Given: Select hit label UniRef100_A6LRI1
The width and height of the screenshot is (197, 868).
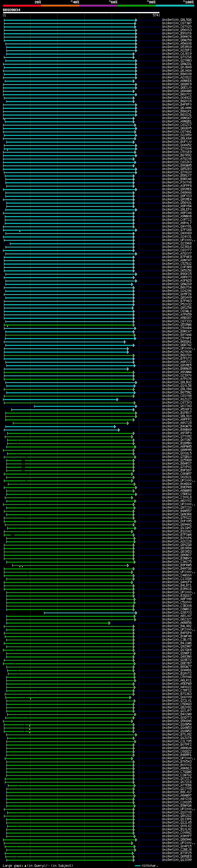Looking at the screenshot, I should coord(177,680).
